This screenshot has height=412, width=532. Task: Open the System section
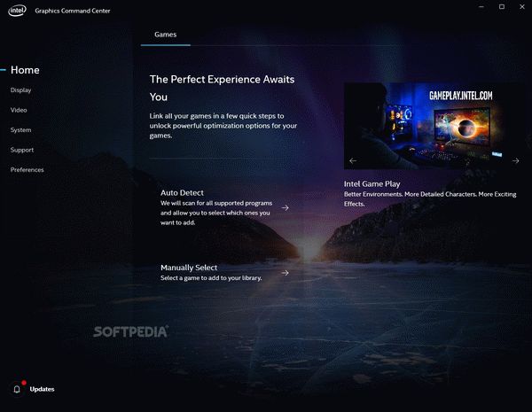coord(20,130)
